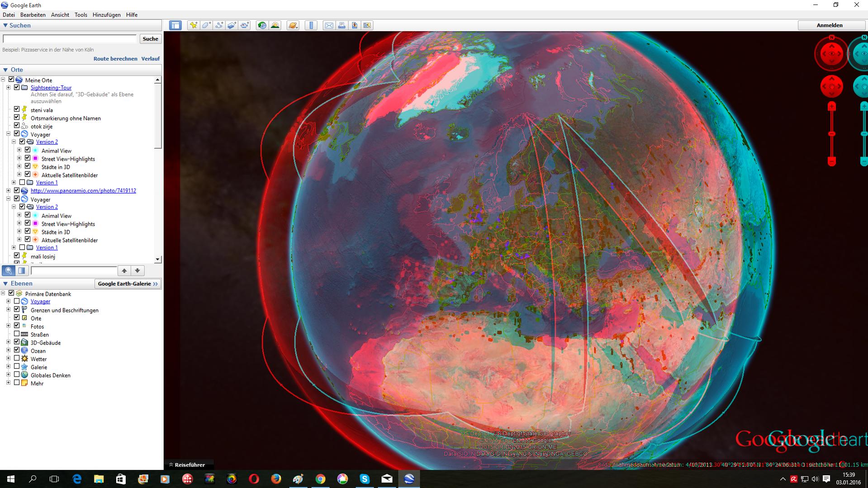This screenshot has width=868, height=488.
Task: Launch Firefox from the taskbar
Action: [276, 479]
